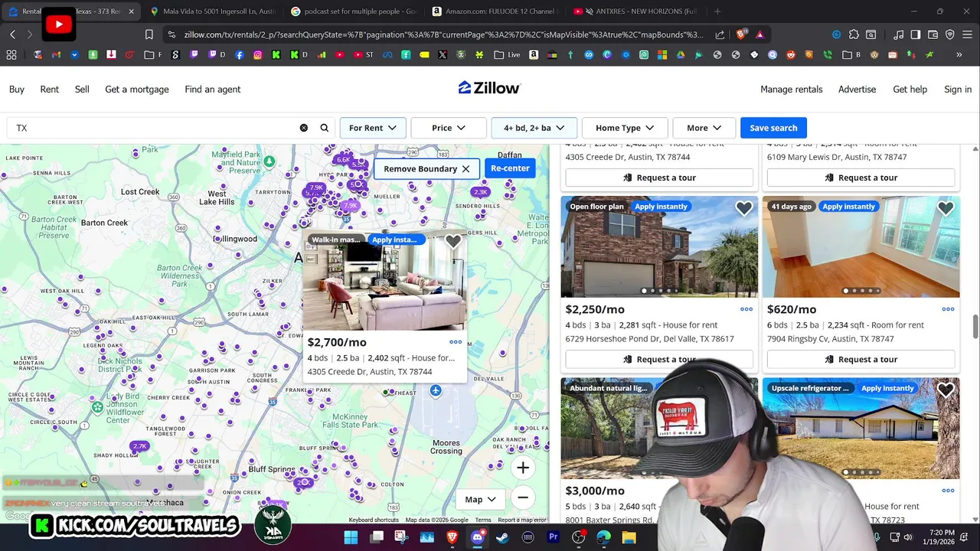980x551 pixels.
Task: Open the $620/mo empty room photo
Action: [x=861, y=246]
